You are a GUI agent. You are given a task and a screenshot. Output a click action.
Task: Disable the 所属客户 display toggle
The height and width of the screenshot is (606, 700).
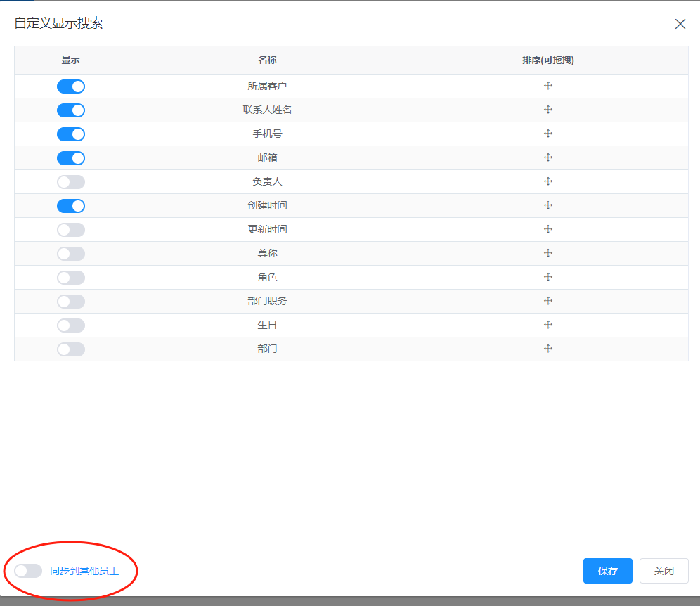71,86
